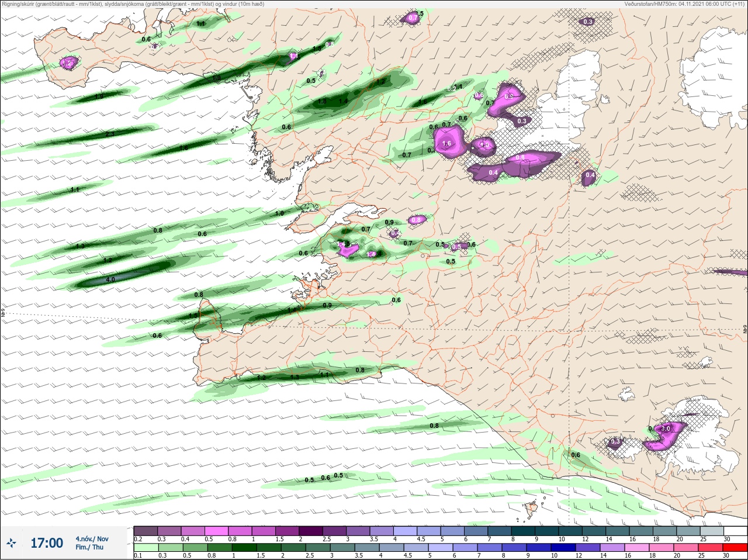Click the '4.nóv./ Nov' date label
The width and height of the screenshot is (748, 560).
[x=92, y=538]
